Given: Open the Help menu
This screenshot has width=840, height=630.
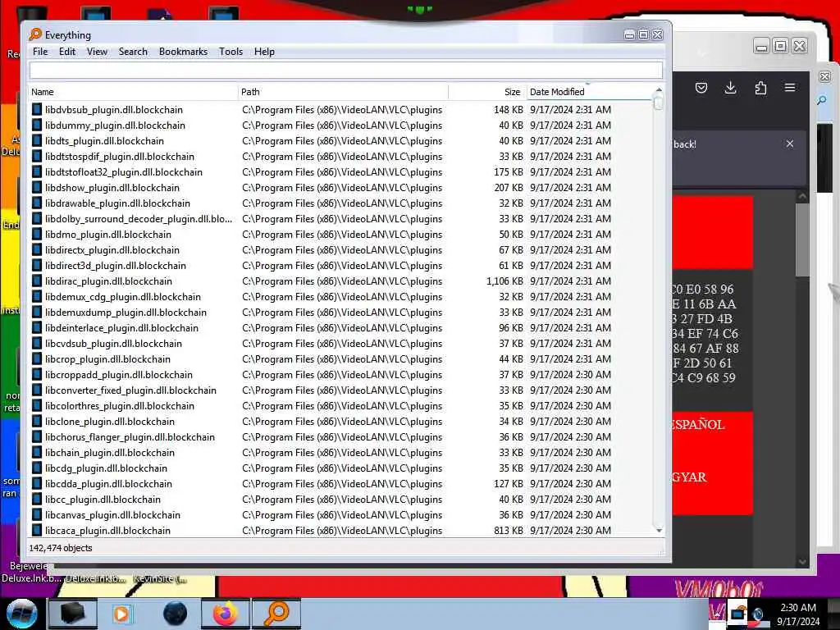Looking at the screenshot, I should [264, 52].
